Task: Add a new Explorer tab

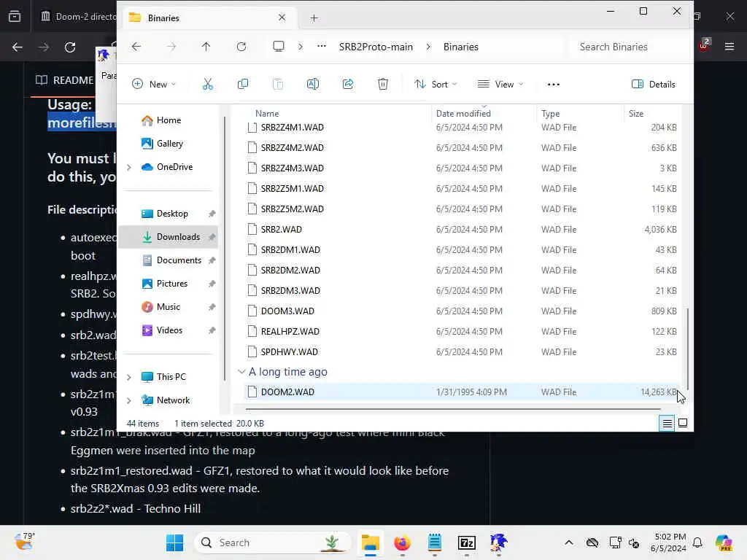Action: point(314,18)
